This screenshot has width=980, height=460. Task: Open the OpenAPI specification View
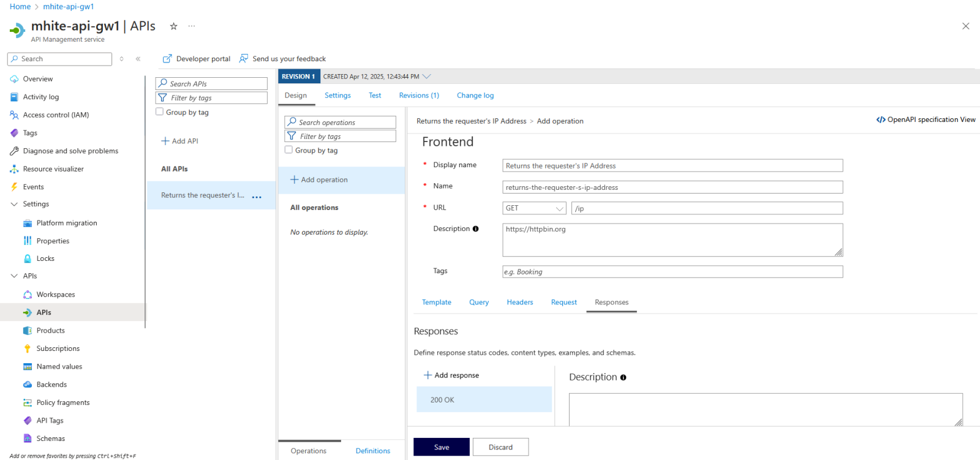925,120
